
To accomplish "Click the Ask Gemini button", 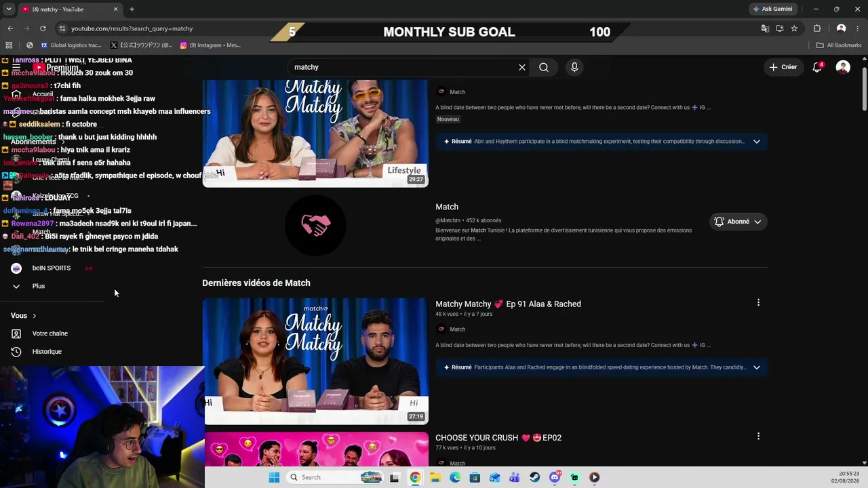I will 772,9.
